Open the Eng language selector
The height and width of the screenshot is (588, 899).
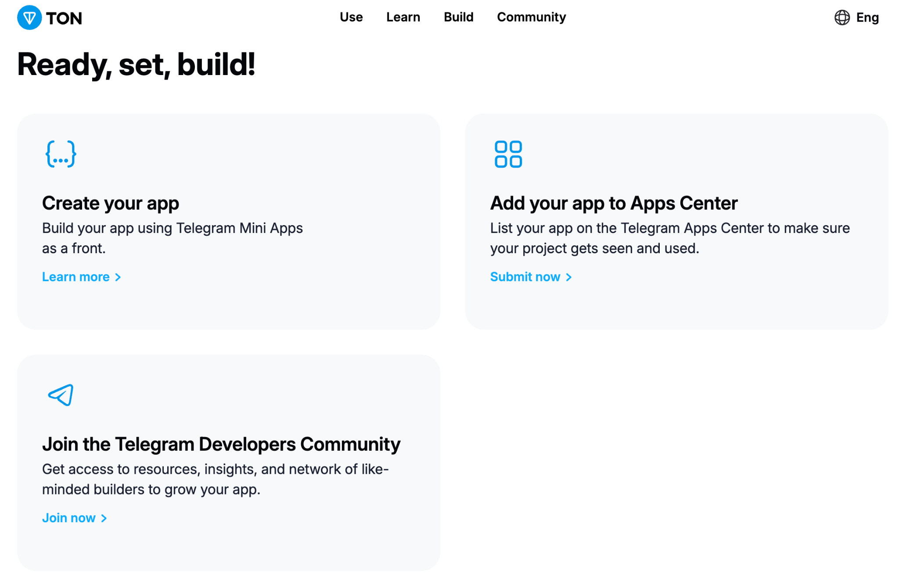867,18
